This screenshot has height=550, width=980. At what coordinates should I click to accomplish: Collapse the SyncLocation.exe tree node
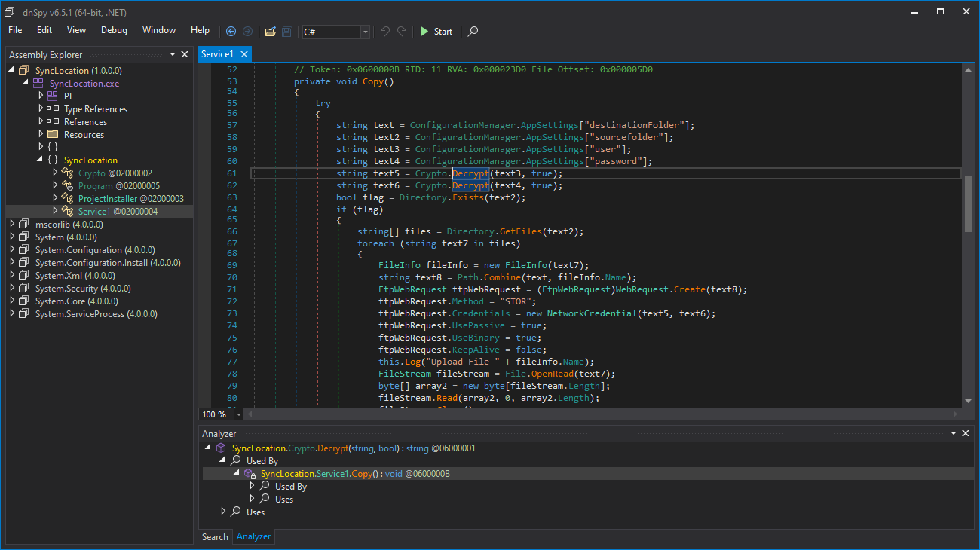[x=25, y=83]
